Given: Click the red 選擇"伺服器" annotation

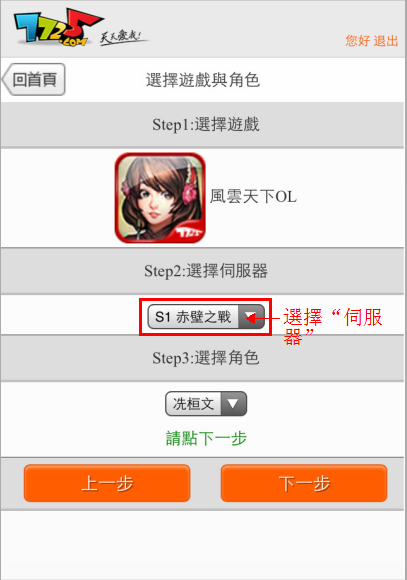Looking at the screenshot, I should 333,326.
